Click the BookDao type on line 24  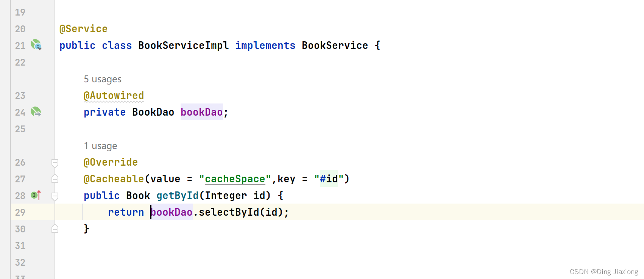(153, 112)
